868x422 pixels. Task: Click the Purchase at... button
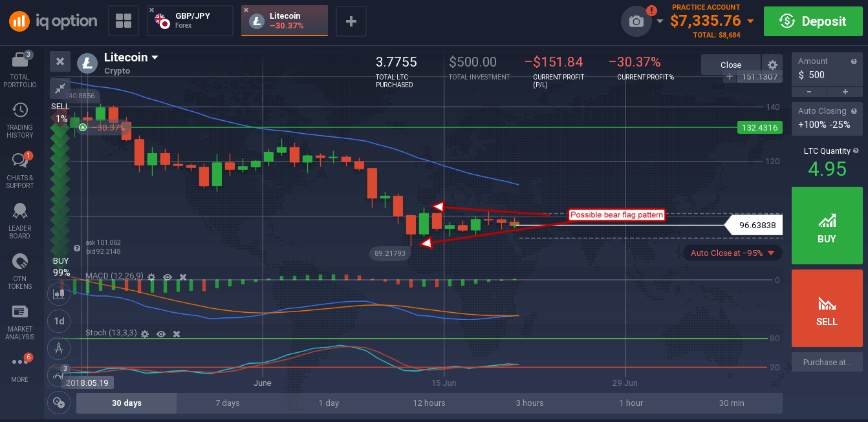click(827, 362)
